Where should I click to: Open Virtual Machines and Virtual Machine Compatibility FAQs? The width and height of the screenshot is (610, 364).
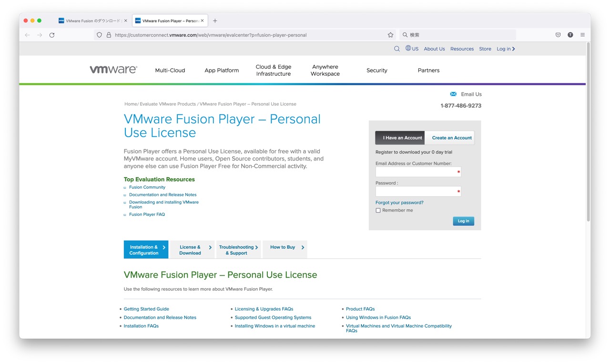[x=399, y=328]
